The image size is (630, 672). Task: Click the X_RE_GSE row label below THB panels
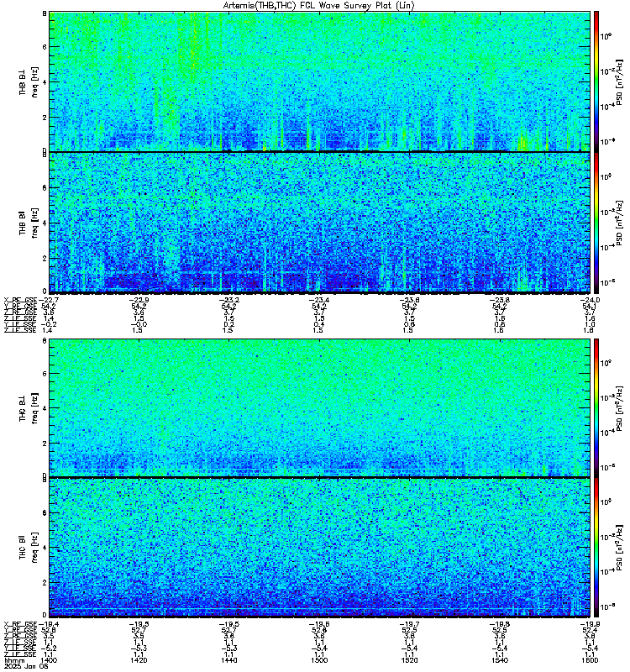(x=20, y=300)
